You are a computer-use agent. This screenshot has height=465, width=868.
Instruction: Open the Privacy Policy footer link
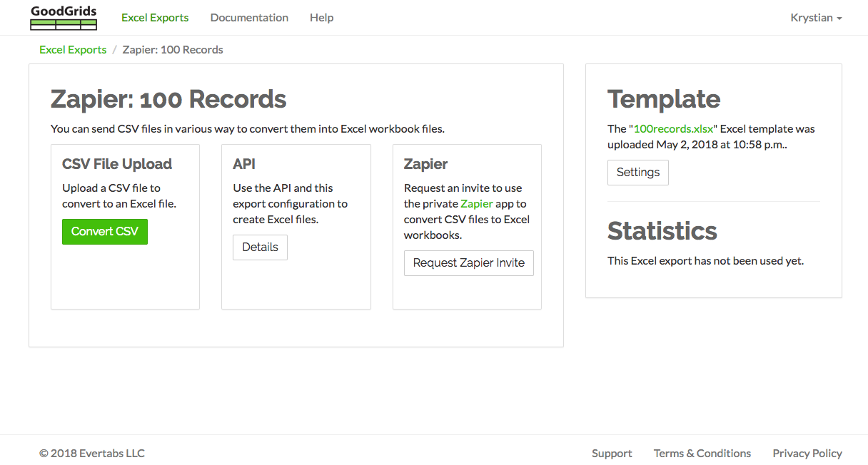(807, 454)
